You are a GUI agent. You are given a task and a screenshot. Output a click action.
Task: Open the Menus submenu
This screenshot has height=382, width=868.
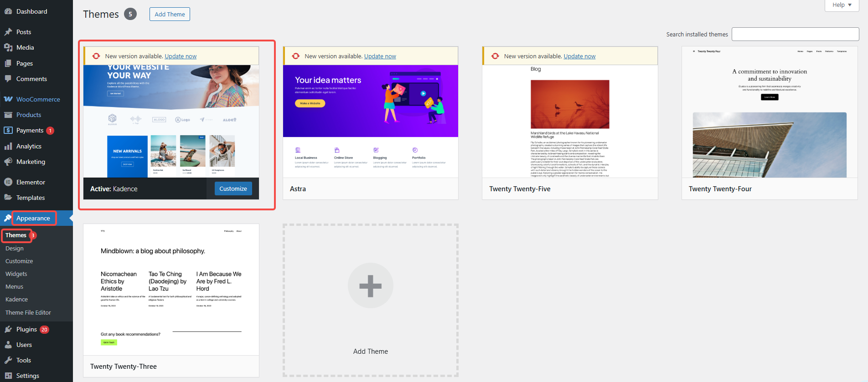pos(14,286)
